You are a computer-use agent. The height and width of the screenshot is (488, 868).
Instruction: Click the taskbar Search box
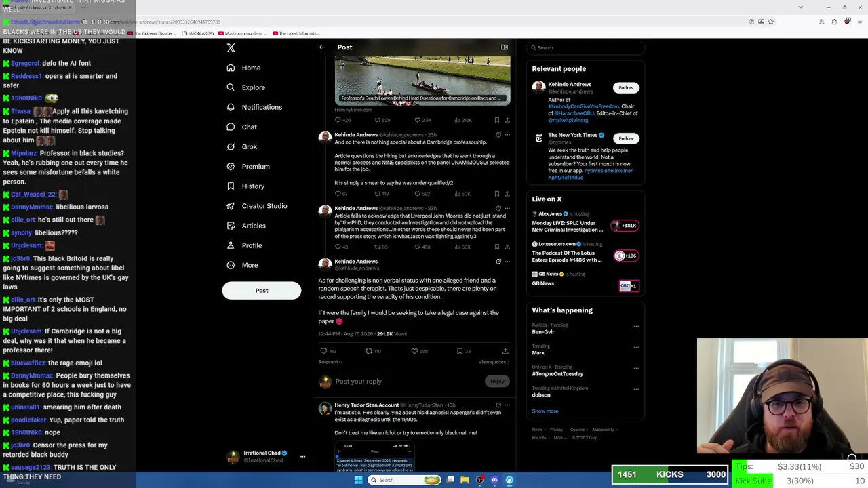[x=405, y=480]
